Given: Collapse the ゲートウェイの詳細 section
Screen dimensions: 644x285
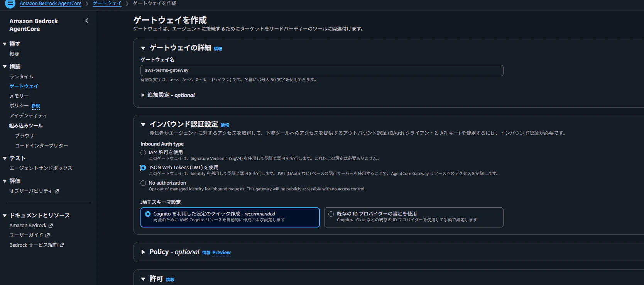Looking at the screenshot, I should click(143, 48).
